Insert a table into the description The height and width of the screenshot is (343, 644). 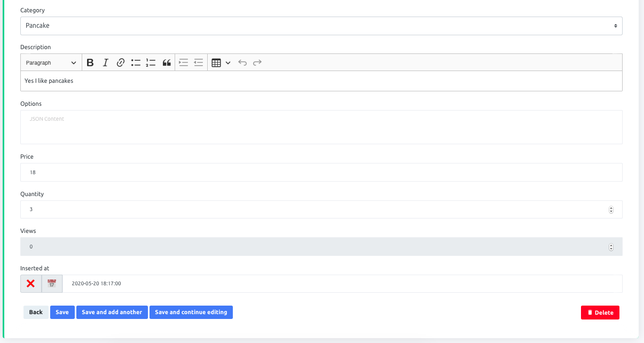coord(217,62)
